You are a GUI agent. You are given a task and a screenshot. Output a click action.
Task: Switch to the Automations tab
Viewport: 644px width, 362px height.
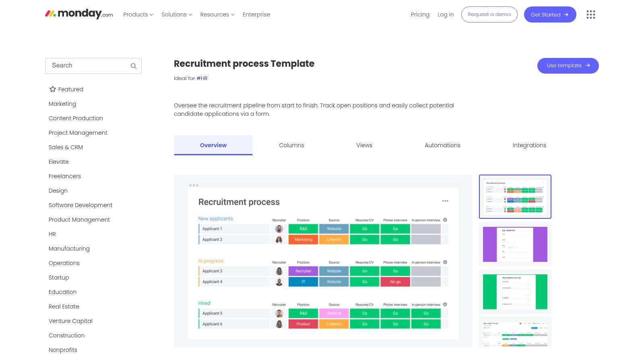tap(442, 145)
